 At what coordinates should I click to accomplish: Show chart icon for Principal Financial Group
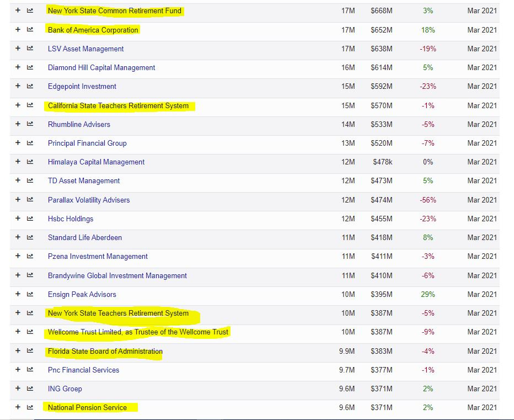(x=30, y=143)
